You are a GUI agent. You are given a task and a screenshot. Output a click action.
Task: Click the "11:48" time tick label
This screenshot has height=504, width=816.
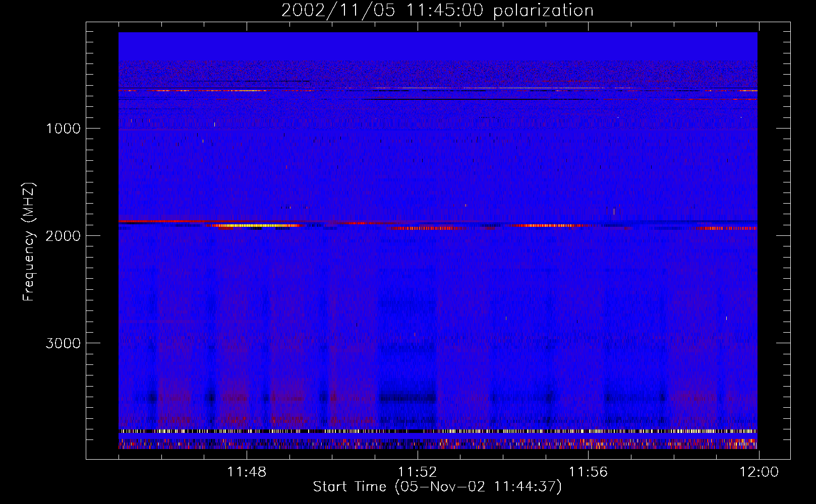(x=247, y=472)
